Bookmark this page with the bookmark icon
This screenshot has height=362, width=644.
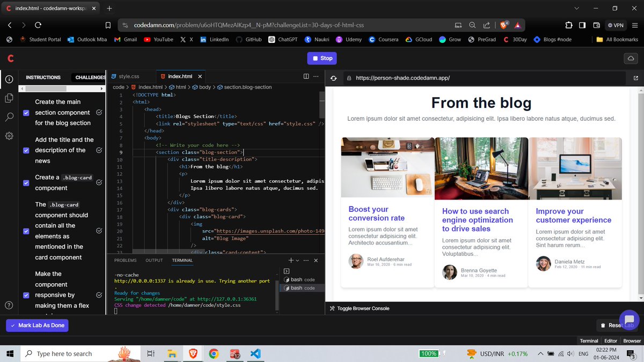(108, 25)
